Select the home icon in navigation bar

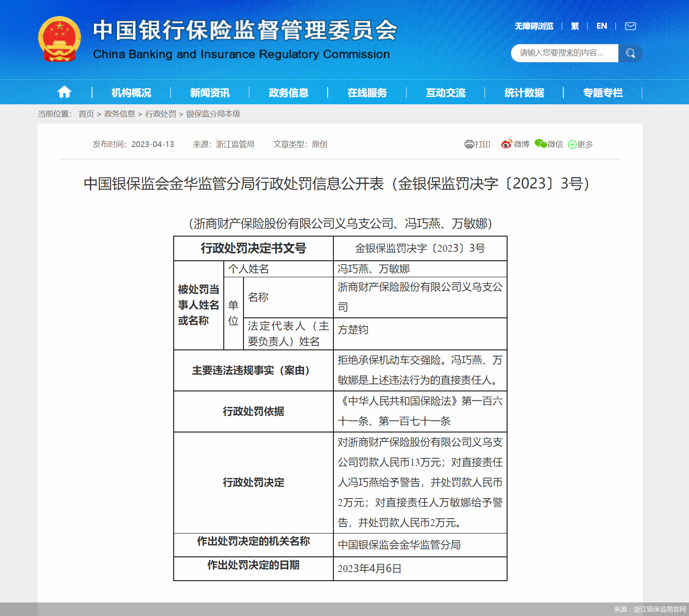[x=64, y=92]
